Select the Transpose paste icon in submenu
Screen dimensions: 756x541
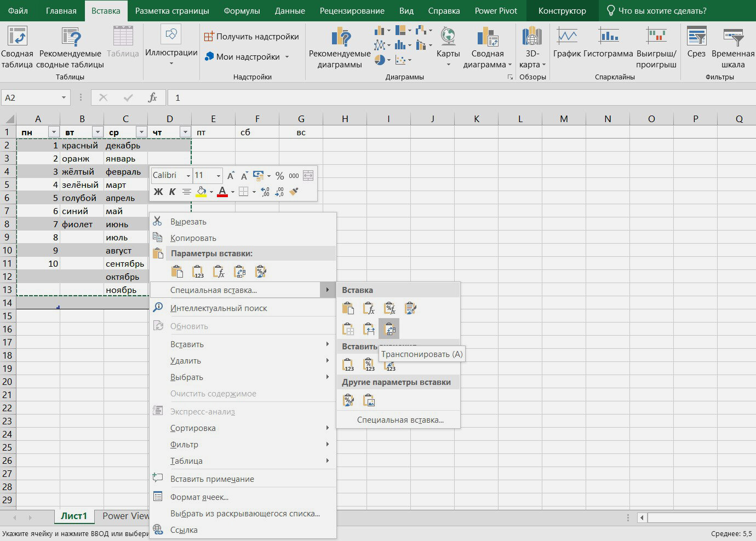pos(390,329)
